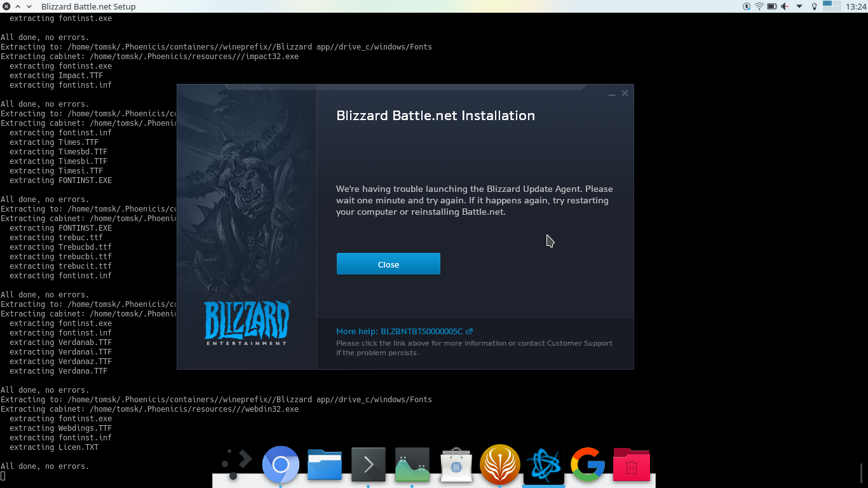Click terminal line "extracting Verdanaz.TTF"

click(x=60, y=362)
